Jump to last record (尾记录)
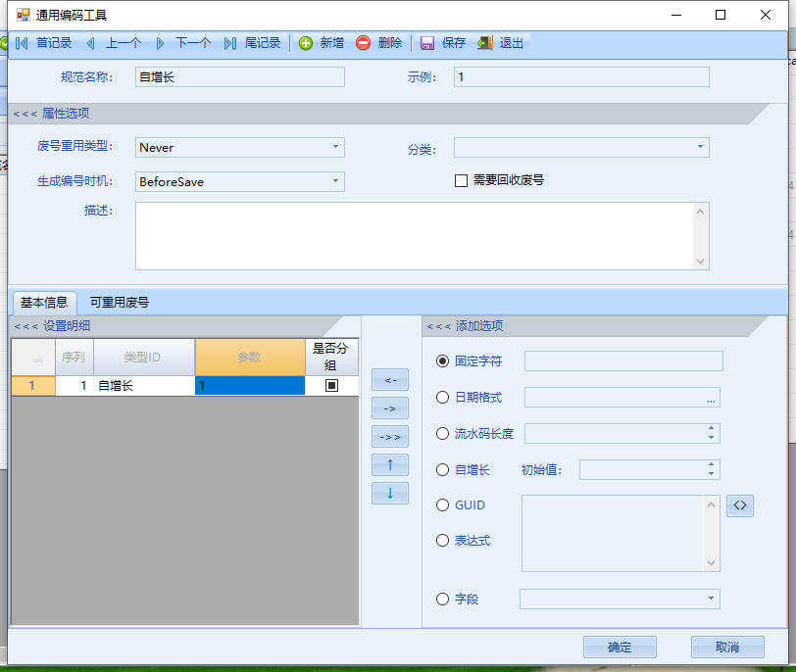Screen dimensions: 796x672 coord(253,43)
